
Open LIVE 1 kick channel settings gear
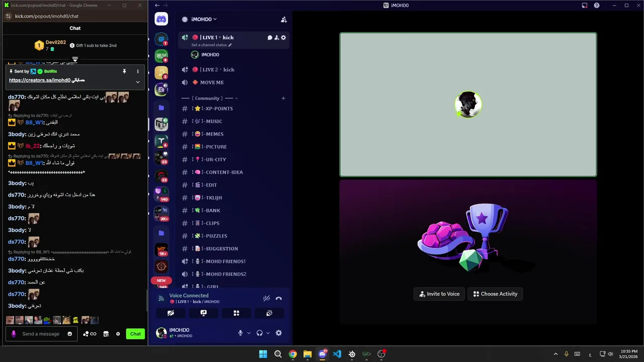283,38
